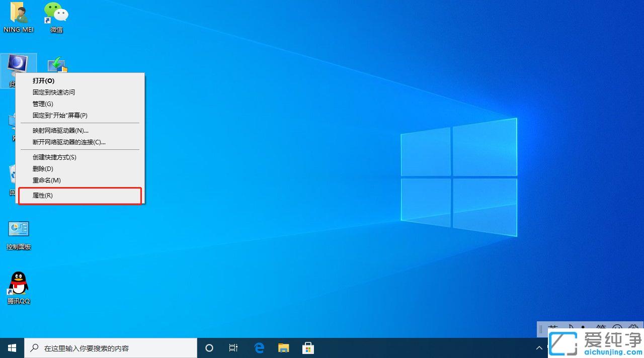Open the Start menu
Image resolution: width=644 pixels, height=358 pixels.
[12, 347]
